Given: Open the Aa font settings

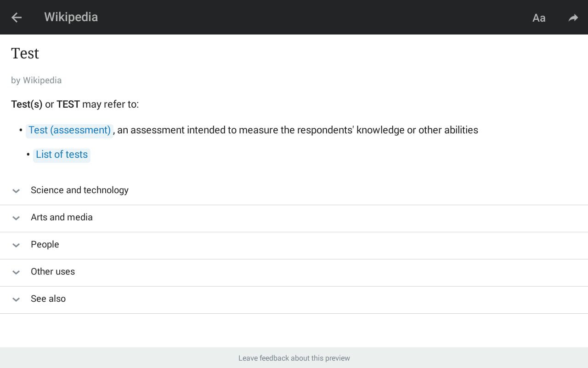Looking at the screenshot, I should pos(539,18).
